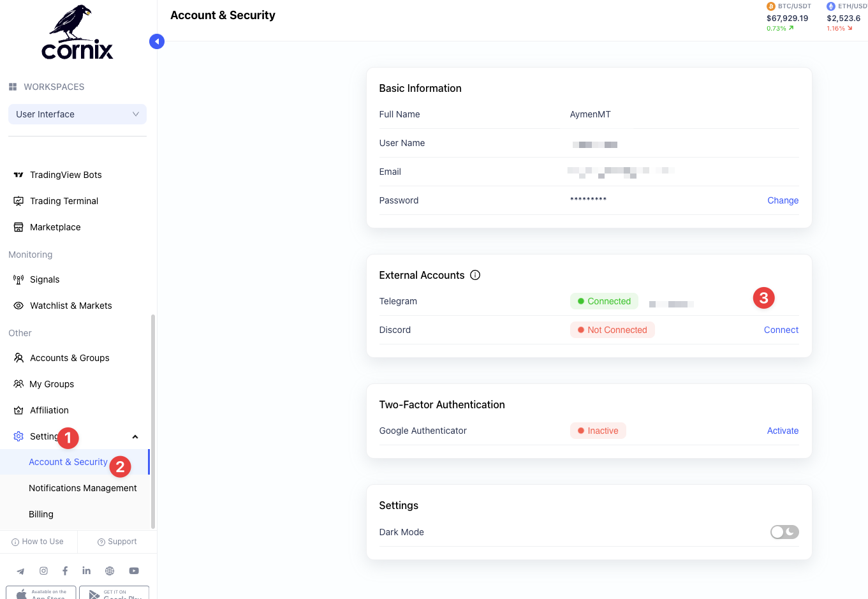Open LinkedIn social link icon

[87, 571]
